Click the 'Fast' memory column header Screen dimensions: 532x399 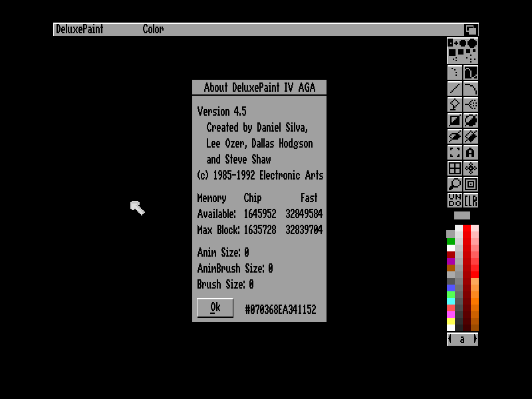(309, 198)
